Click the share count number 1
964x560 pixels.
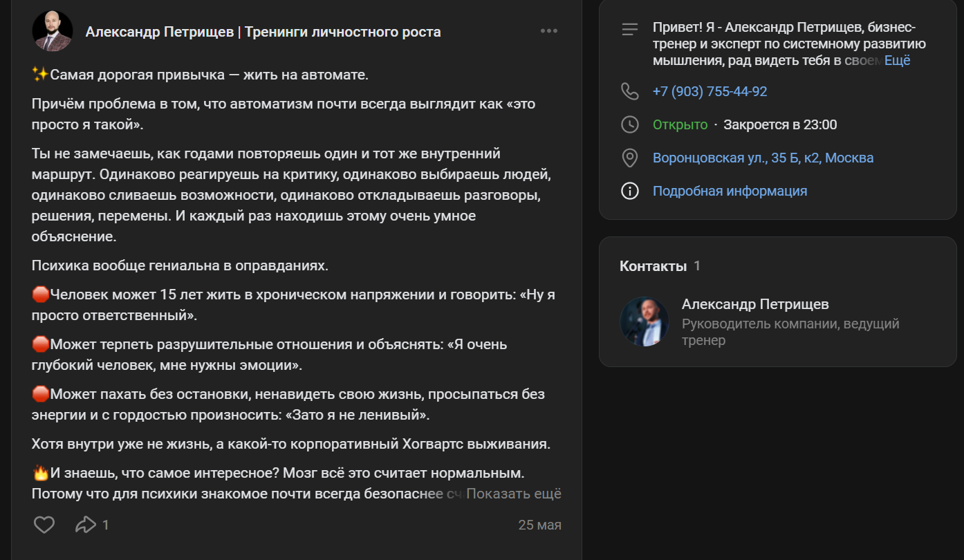coord(106,525)
